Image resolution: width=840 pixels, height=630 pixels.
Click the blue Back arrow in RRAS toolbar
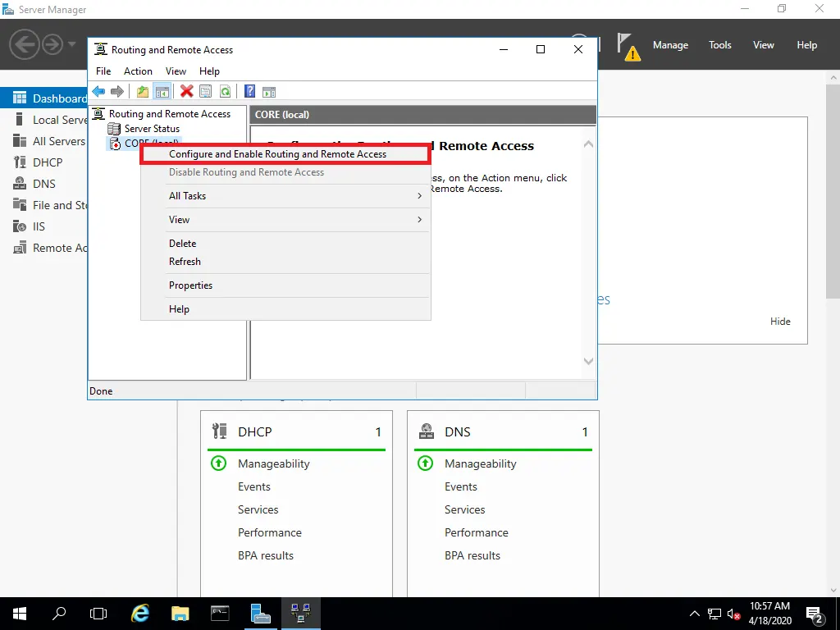(x=98, y=92)
